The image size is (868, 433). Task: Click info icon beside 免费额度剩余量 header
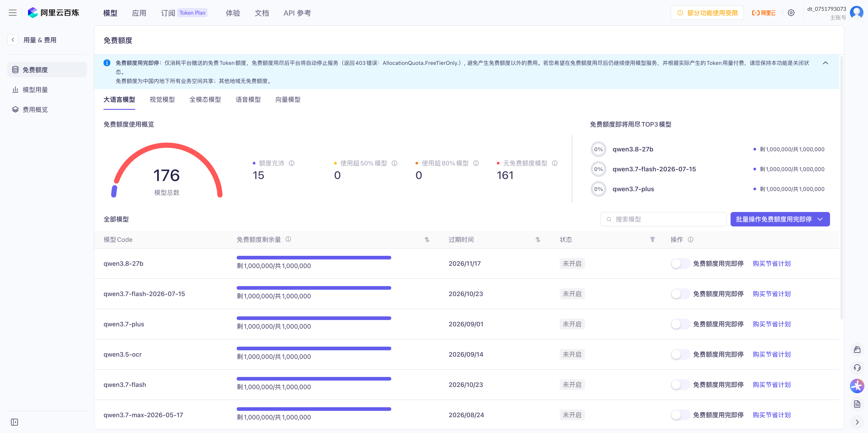(x=288, y=239)
